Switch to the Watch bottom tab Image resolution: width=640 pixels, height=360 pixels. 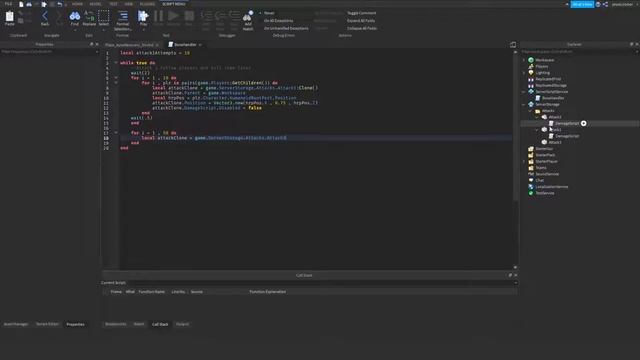point(139,324)
